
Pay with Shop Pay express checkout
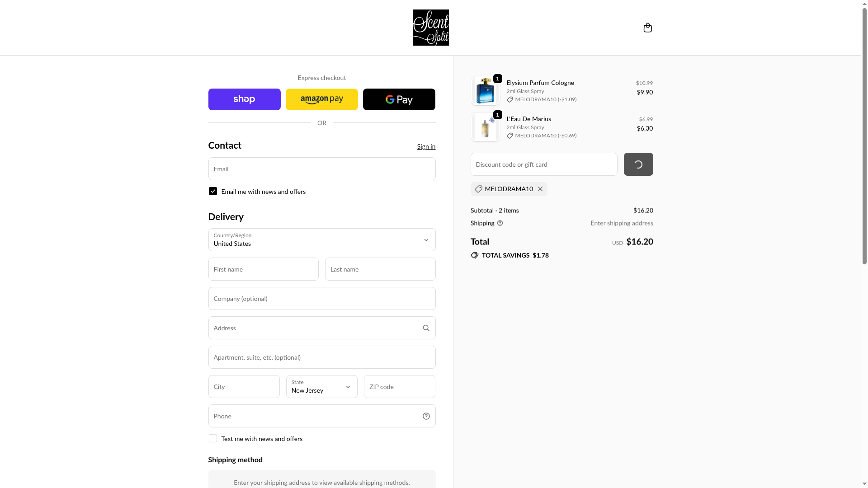244,99
